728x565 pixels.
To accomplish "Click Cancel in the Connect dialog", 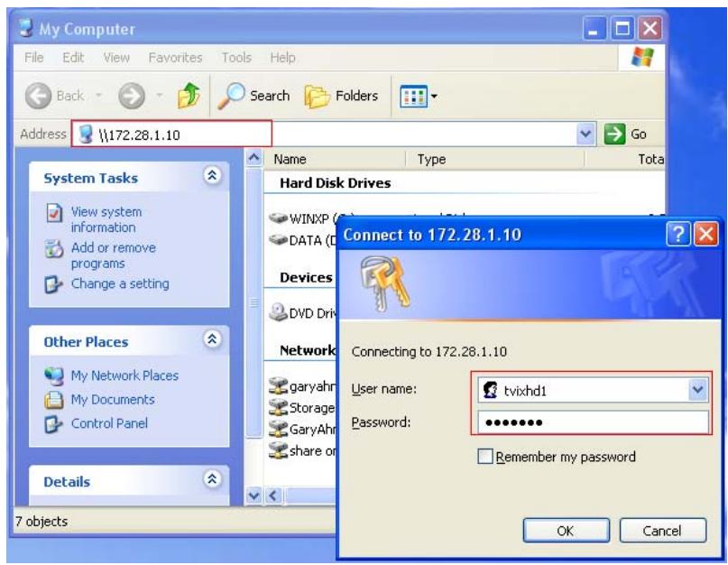I will [662, 530].
